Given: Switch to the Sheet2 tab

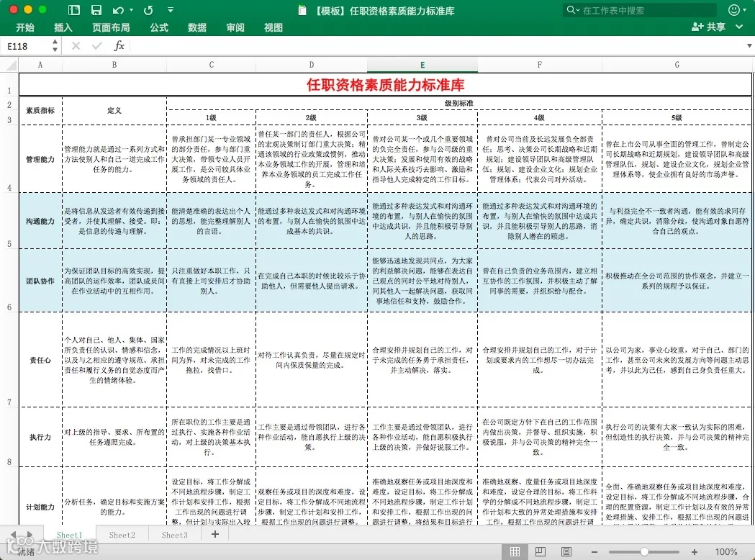Looking at the screenshot, I should tap(122, 535).
